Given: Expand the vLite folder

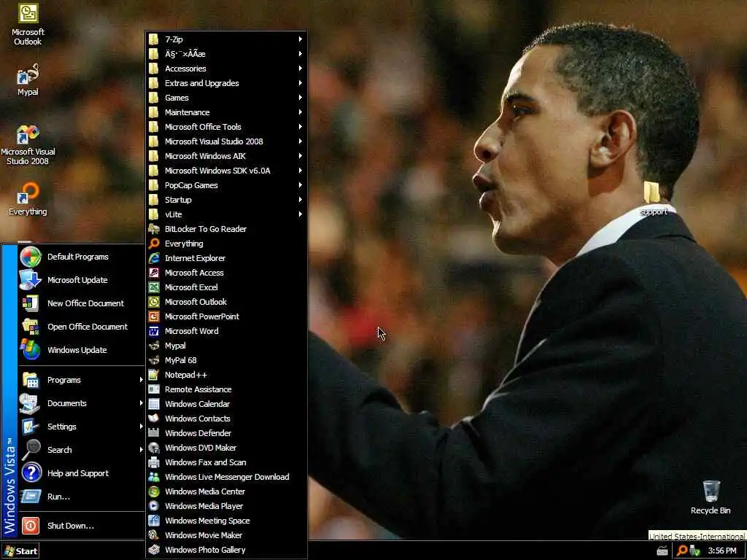Looking at the screenshot, I should 226,214.
